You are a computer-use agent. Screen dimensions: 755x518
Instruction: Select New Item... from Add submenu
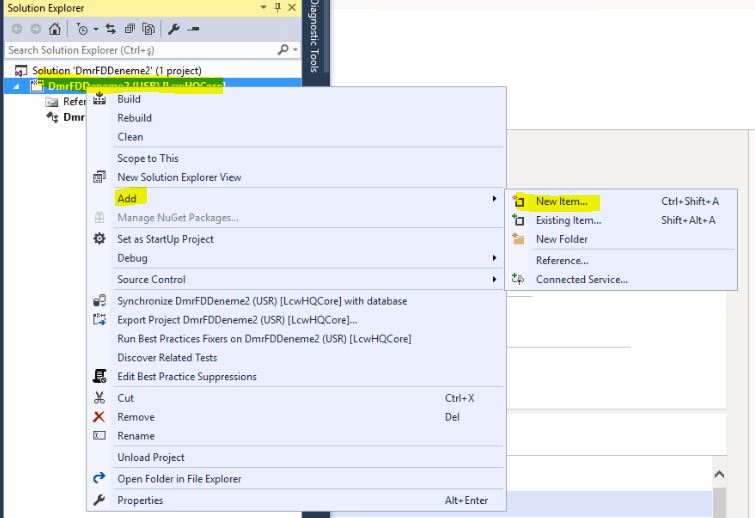tap(561, 201)
